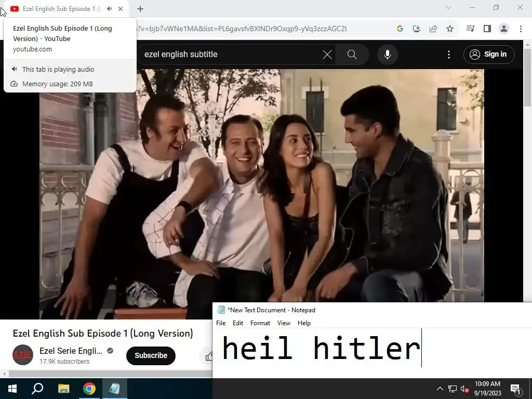Image resolution: width=532 pixels, height=399 pixels.
Task: Open Chrome's tab search chevron
Action: (x=448, y=7)
